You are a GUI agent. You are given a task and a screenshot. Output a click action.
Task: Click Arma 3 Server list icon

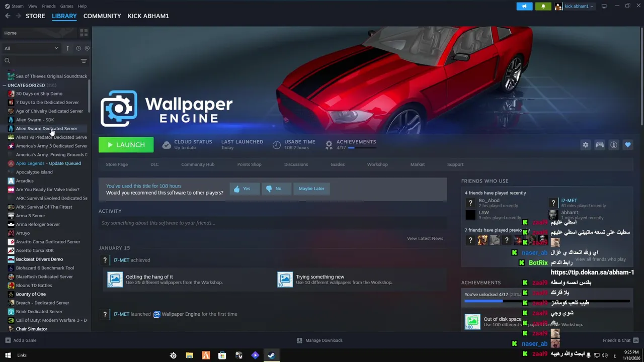click(x=11, y=216)
